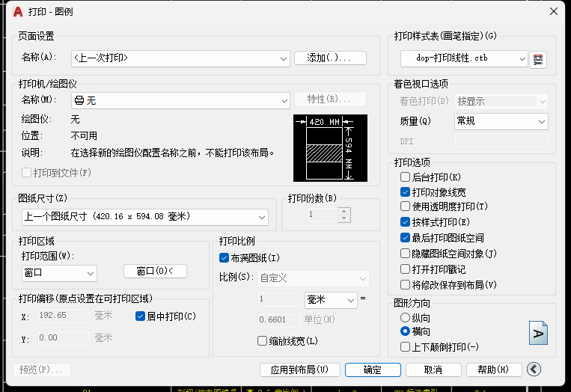Image resolution: width=571 pixels, height=392 pixels.
Task: Open the 质量(Q) dropdown
Action: [501, 121]
